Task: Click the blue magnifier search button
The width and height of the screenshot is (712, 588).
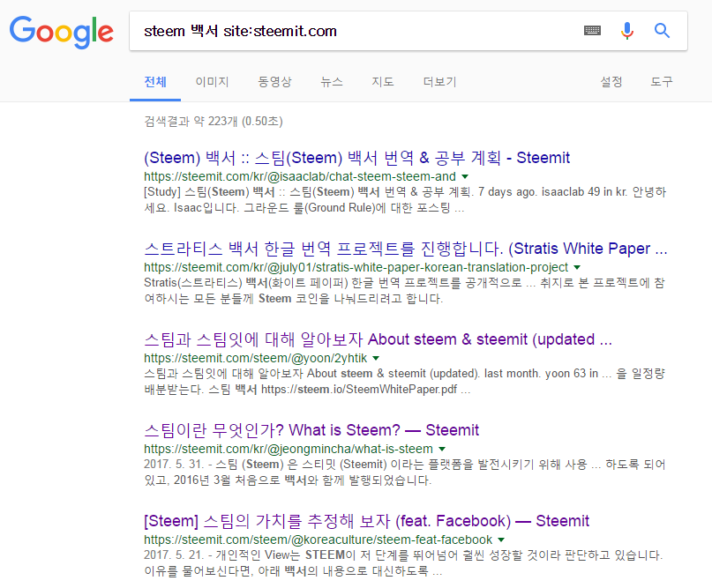Action: [662, 31]
